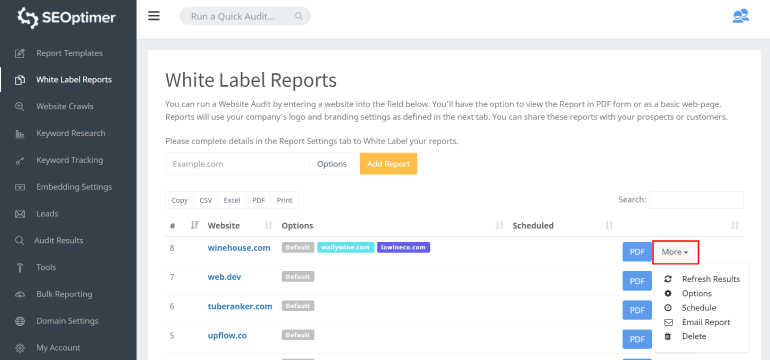
Task: Select Options from the More menu
Action: [x=696, y=293]
